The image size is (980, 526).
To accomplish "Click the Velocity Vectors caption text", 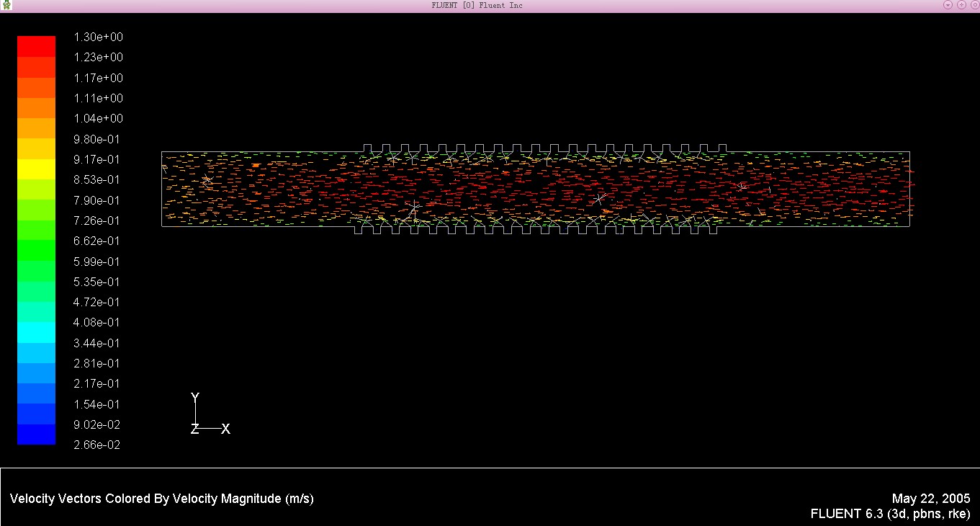I will [161, 499].
